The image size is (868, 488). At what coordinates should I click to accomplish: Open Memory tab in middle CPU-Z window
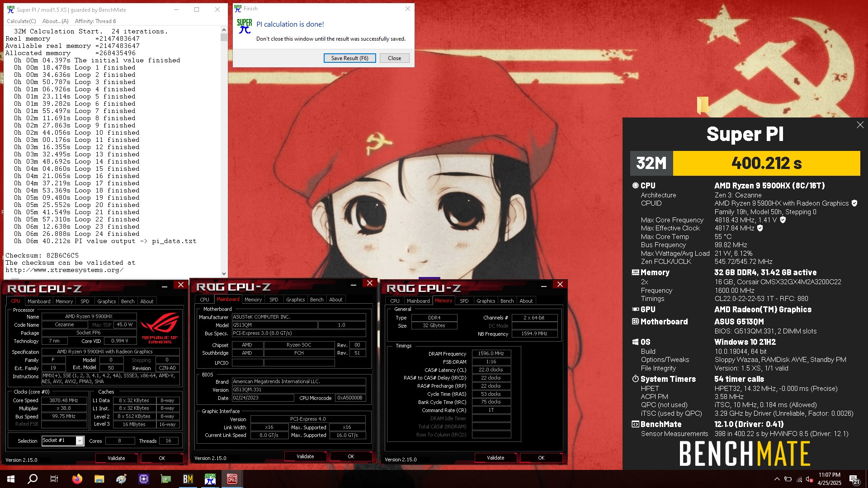pos(253,300)
